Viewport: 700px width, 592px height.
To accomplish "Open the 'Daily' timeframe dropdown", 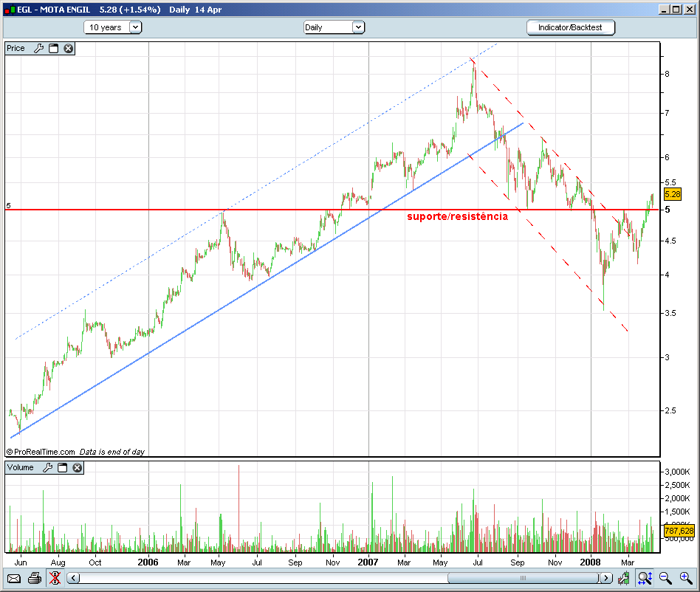I will click(334, 27).
